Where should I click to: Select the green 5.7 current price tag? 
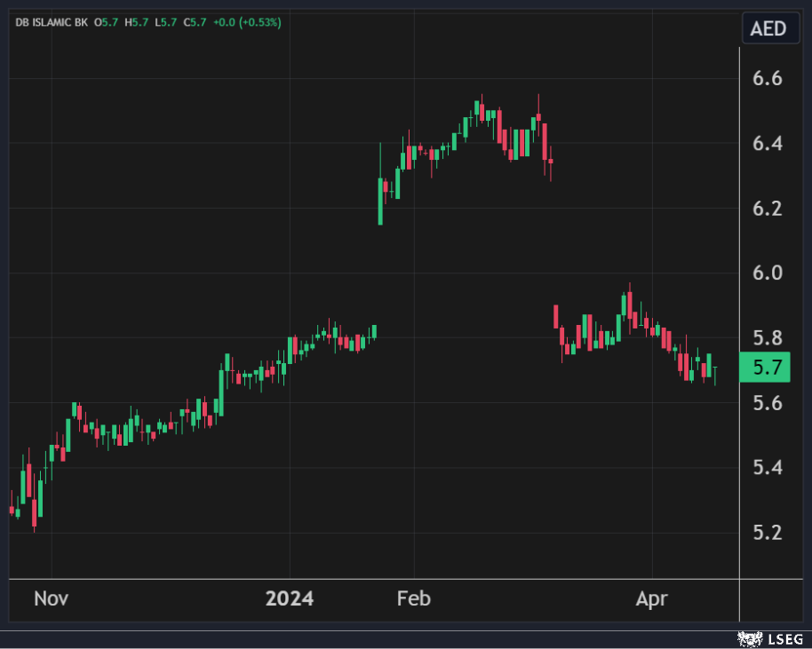tap(765, 367)
